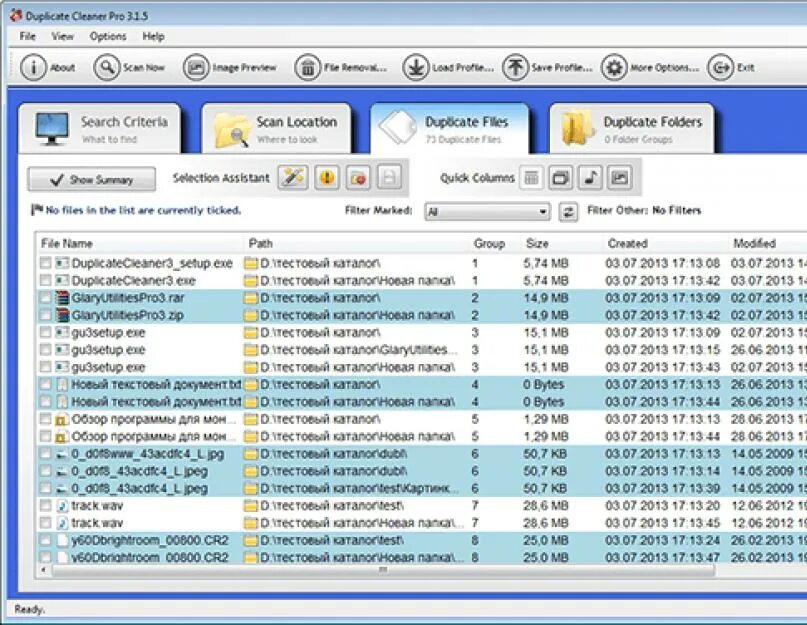807x625 pixels.
Task: Switch to Duplicate Files tab
Action: (x=449, y=129)
